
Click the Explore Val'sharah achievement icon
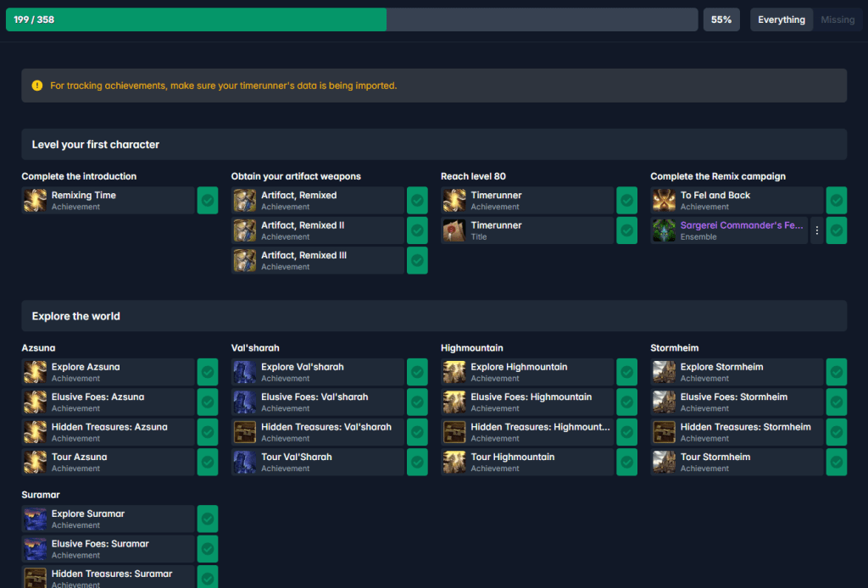[x=244, y=372]
